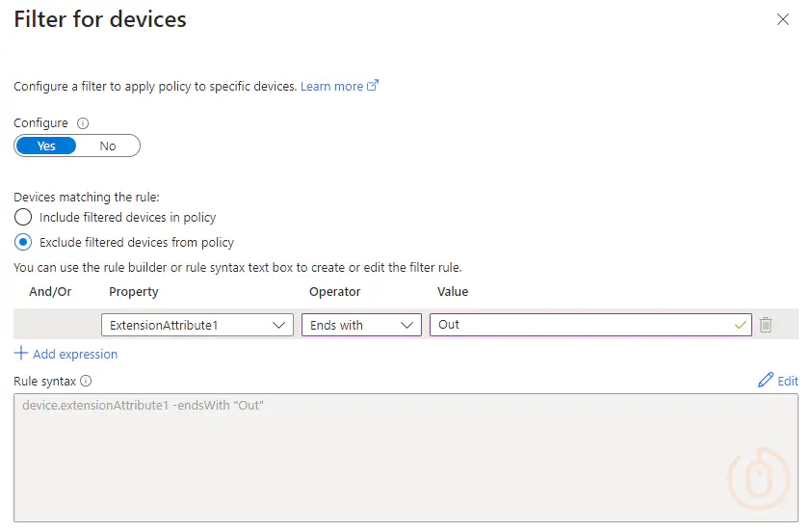This screenshot has height=532, width=812.
Task: Click the Configure info icon
Action: 83,123
